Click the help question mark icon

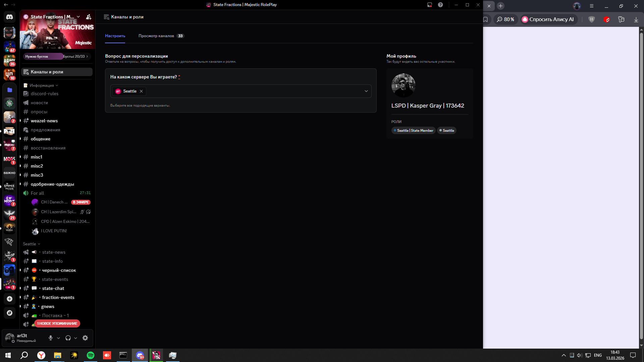point(440,5)
